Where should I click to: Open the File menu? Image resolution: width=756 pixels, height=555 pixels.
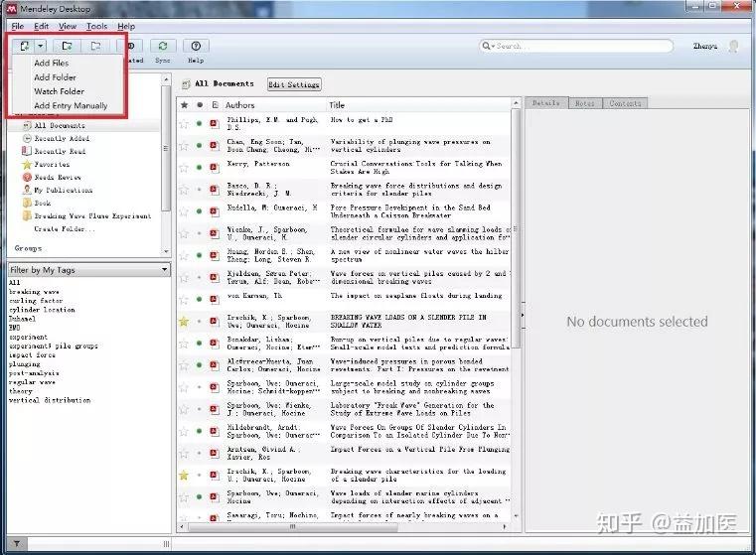tap(17, 26)
